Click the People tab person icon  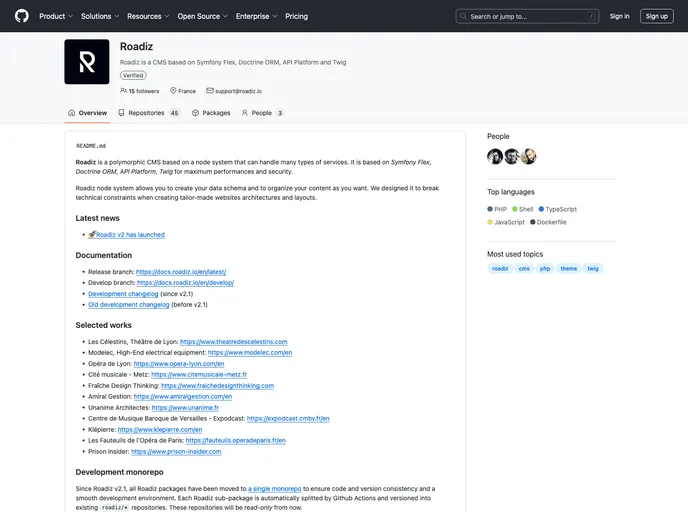[245, 113]
